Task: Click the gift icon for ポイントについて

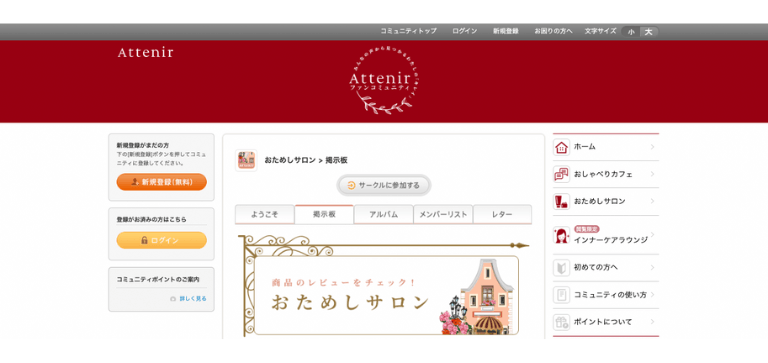Action: 561,322
